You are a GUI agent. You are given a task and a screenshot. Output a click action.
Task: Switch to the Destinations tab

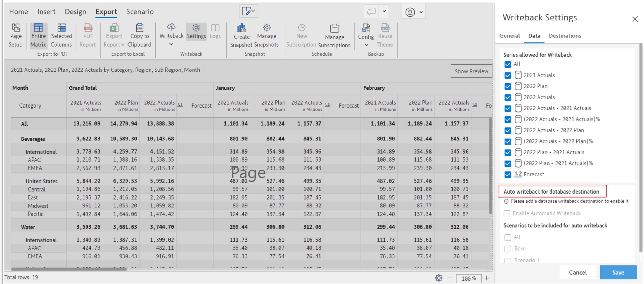click(565, 36)
